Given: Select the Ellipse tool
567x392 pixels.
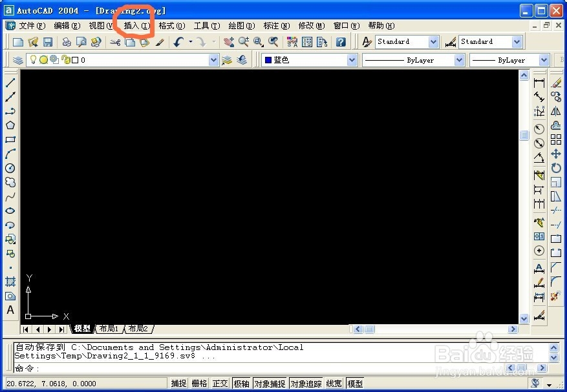Looking at the screenshot, I should pos(10,211).
